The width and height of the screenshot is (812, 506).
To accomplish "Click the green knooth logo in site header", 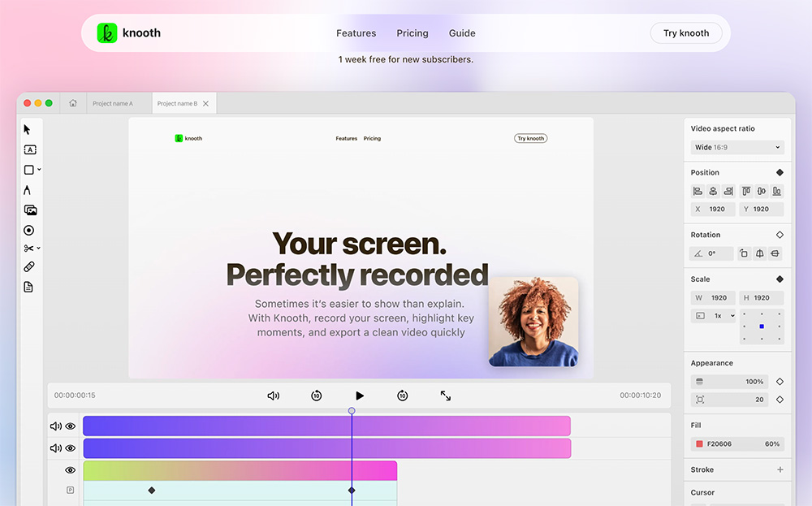I will coord(107,32).
